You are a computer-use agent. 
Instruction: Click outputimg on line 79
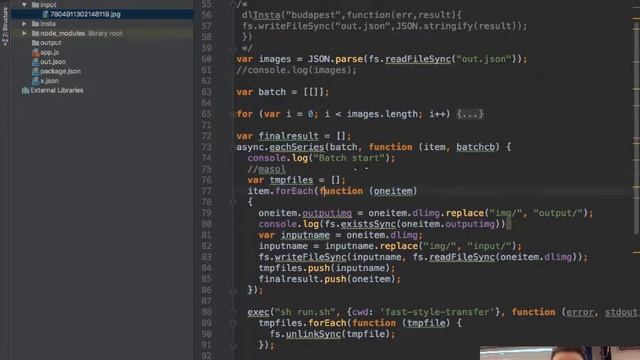point(327,213)
